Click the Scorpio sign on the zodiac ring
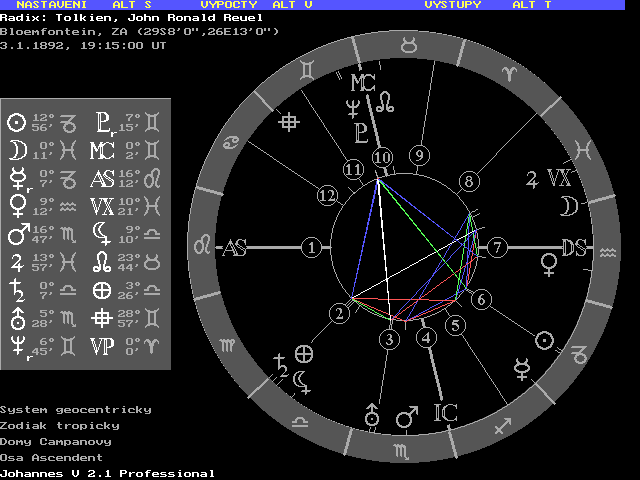640x480 pixels. [x=400, y=452]
